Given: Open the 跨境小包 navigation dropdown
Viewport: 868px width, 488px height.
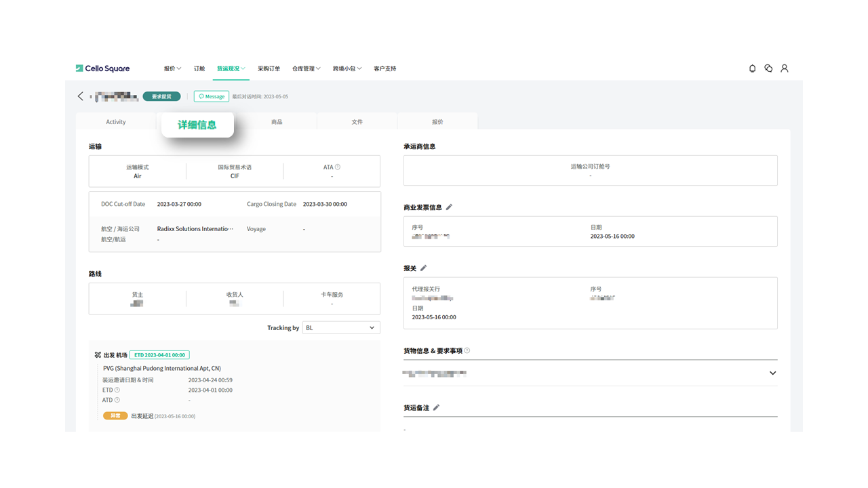Looking at the screenshot, I should pos(347,68).
